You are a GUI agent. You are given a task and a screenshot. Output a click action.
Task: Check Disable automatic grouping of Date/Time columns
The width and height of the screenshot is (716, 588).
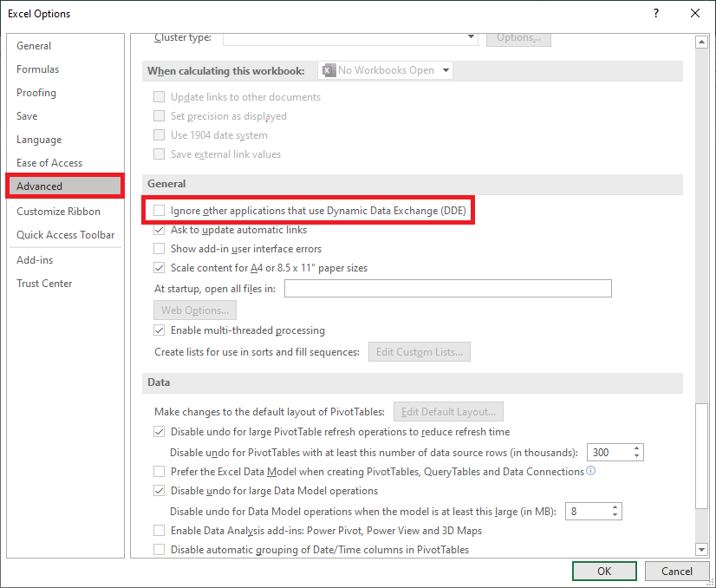159,550
